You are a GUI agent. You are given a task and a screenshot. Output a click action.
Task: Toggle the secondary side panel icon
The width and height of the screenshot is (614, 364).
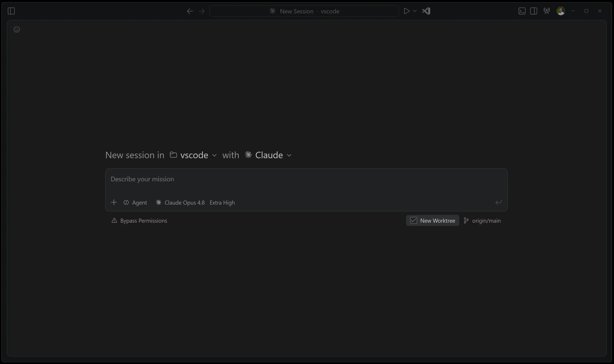coord(534,11)
